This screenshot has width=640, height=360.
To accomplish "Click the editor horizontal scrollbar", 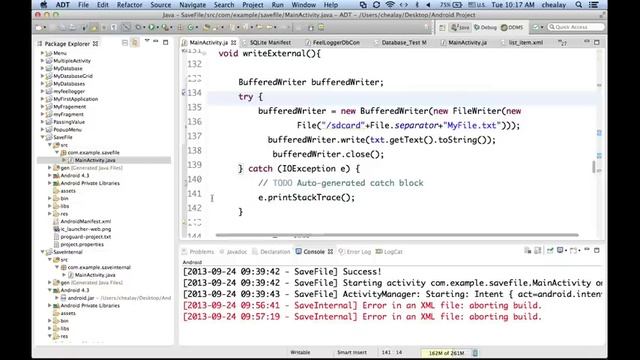I will [x=397, y=235].
